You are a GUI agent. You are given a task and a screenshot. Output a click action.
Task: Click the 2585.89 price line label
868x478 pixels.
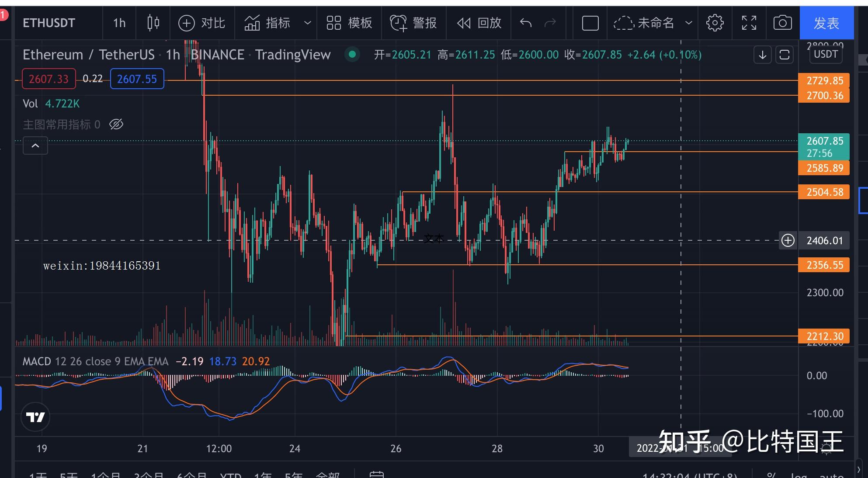[824, 168]
